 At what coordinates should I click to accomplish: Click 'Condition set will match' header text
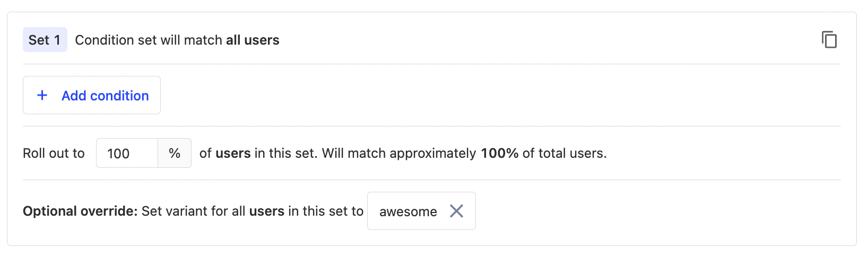point(149,40)
